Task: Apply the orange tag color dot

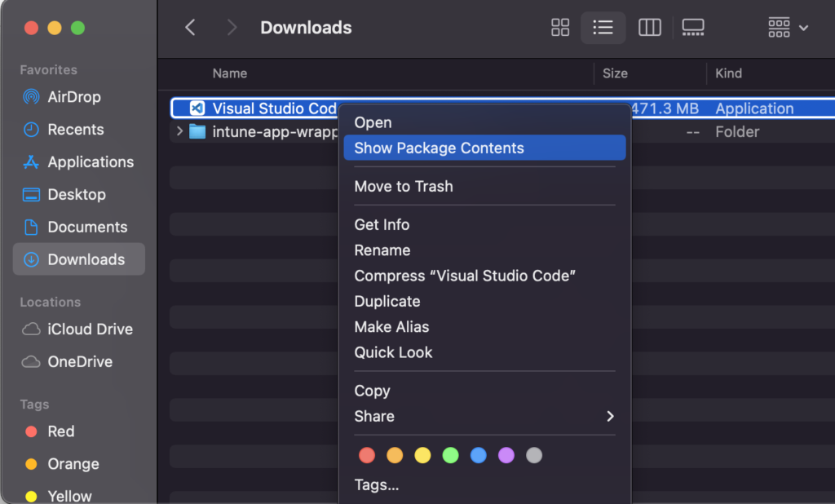Action: coord(395,456)
